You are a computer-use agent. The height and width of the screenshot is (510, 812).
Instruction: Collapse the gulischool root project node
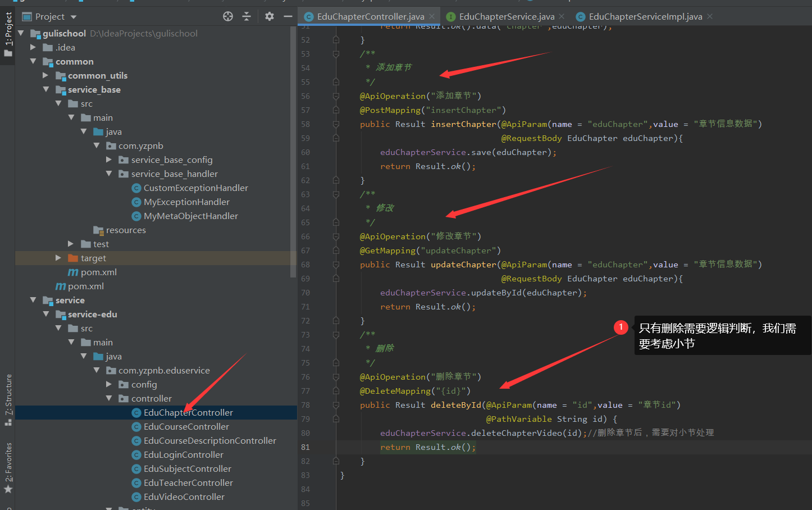point(21,33)
